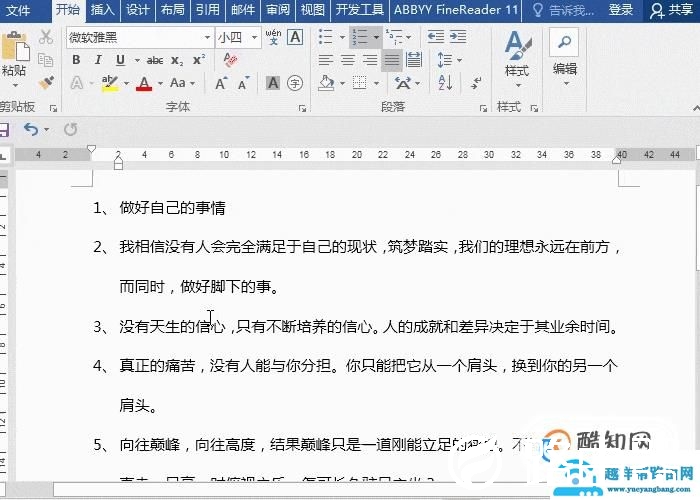This screenshot has width=700, height=500.
Task: Align text left
Action: pos(325,60)
